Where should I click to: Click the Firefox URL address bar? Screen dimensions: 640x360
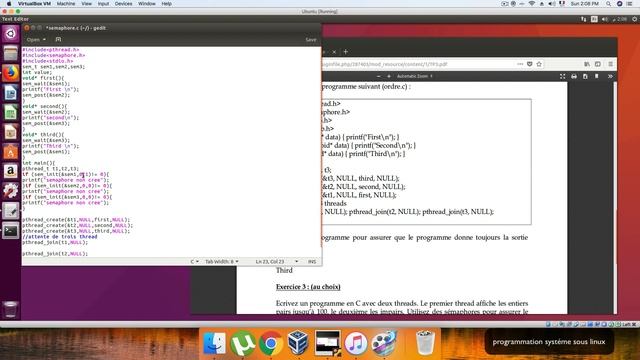pyautogui.click(x=416, y=64)
